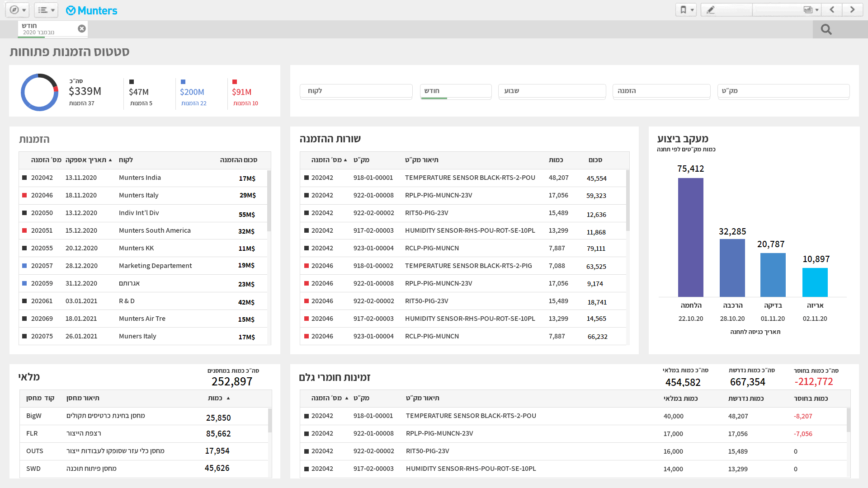Click the orders table vertical scrollbar
868x488 pixels.
269,201
